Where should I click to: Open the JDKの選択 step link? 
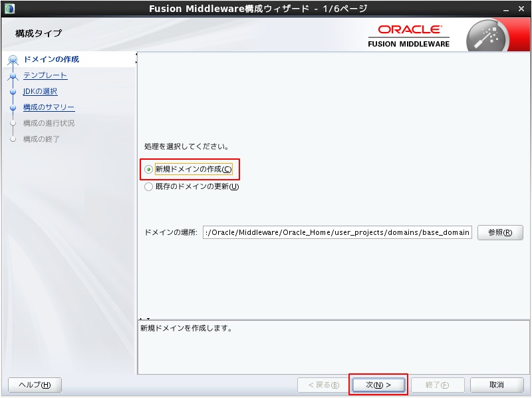40,91
